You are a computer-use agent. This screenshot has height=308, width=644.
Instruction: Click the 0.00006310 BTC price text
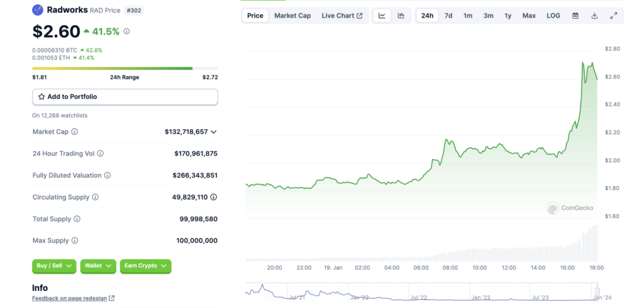55,50
